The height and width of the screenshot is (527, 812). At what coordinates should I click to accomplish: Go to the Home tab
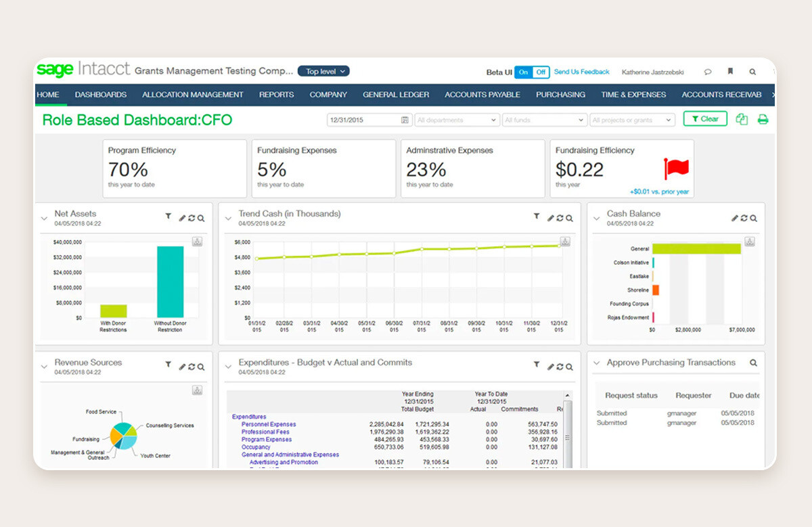48,95
